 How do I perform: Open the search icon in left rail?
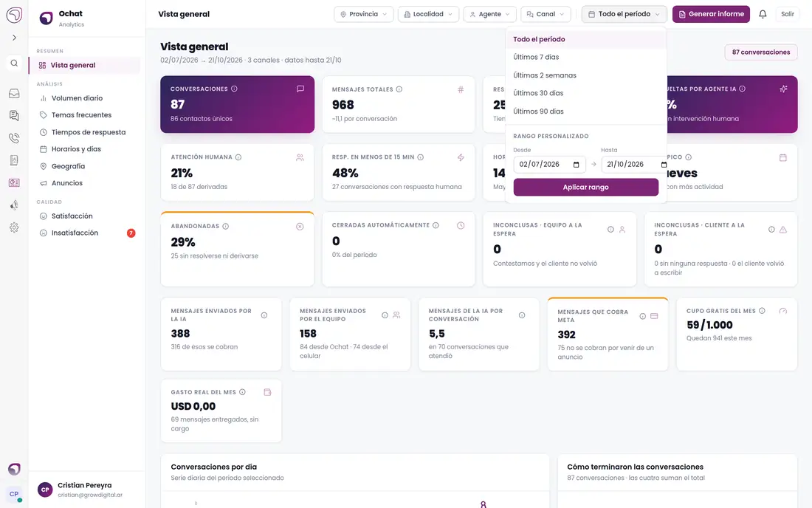coord(14,63)
